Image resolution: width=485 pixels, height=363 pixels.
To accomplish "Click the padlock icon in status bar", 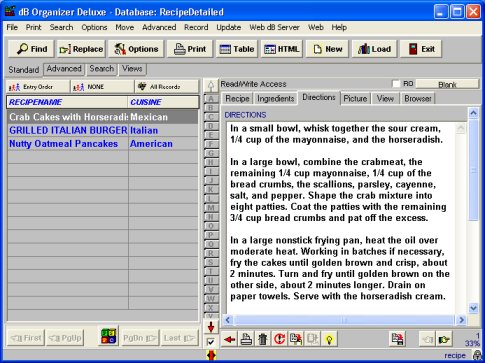I will point(477,355).
